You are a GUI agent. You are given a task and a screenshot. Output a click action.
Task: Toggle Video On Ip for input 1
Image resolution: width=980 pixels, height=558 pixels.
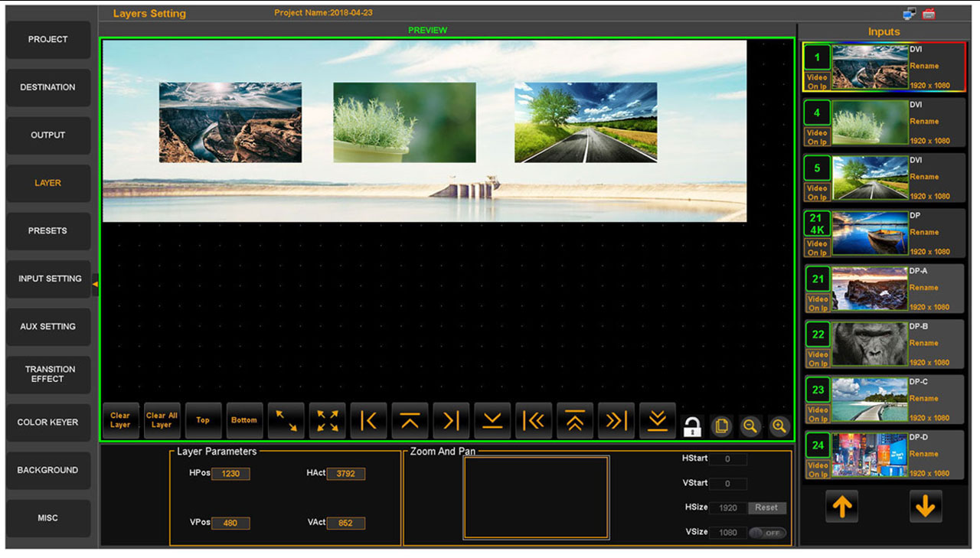click(x=817, y=82)
